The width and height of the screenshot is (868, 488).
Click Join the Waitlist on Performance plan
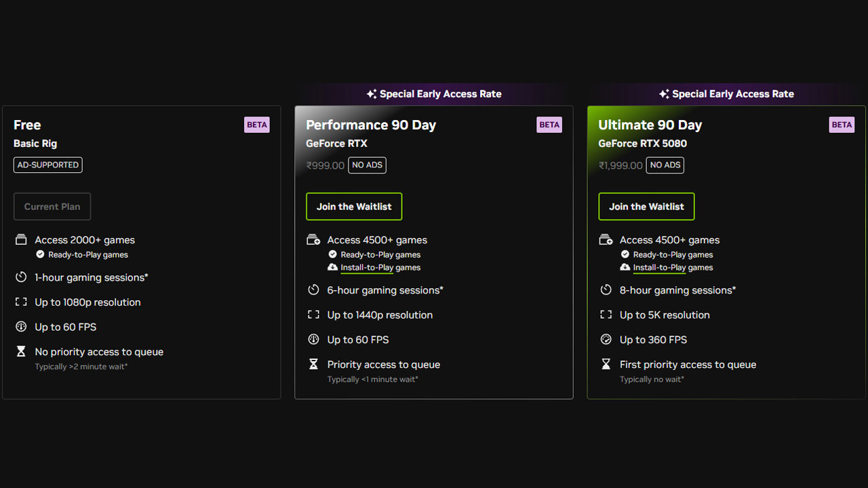(x=354, y=207)
